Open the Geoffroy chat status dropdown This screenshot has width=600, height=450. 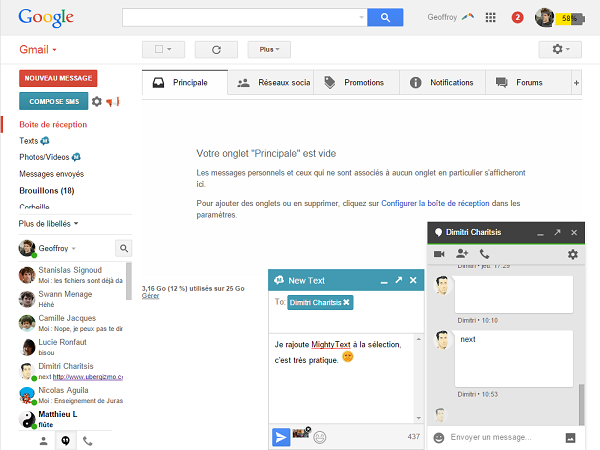click(x=73, y=248)
